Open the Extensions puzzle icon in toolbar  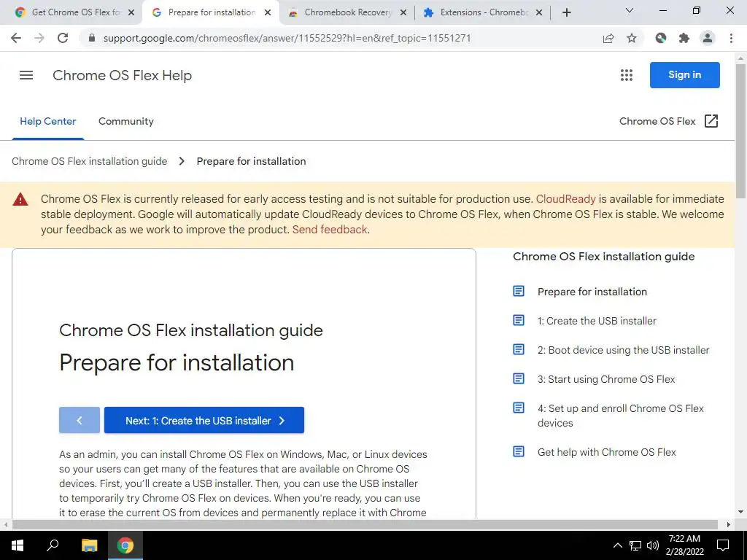pyautogui.click(x=684, y=38)
